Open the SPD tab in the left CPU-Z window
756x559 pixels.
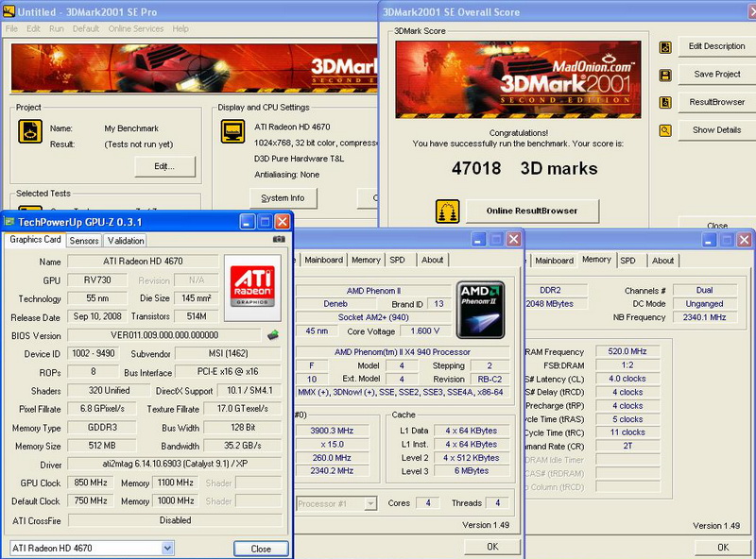pos(397,260)
